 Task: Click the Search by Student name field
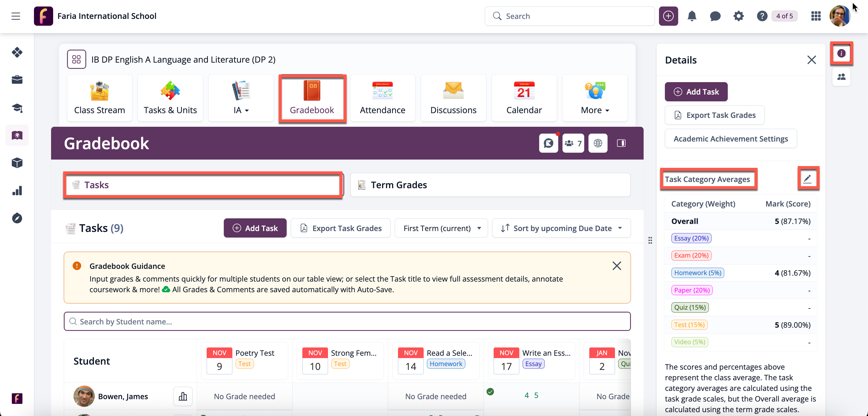click(x=347, y=321)
